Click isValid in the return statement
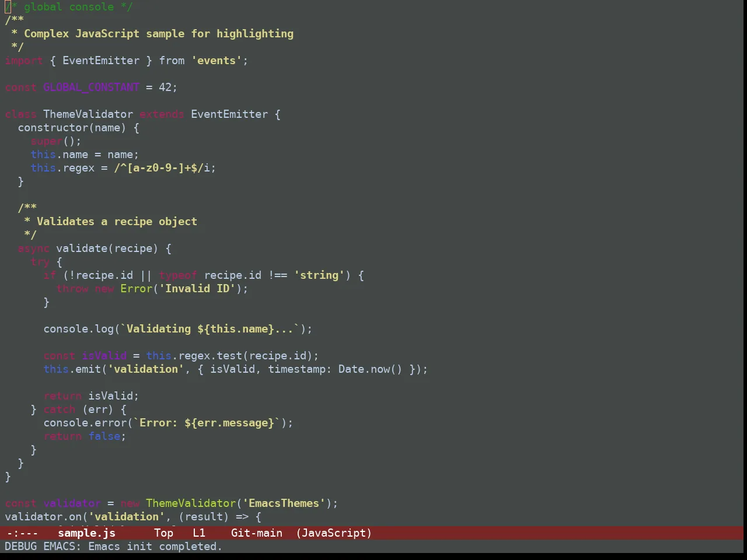Screen dimensions: 747x560 tap(110, 396)
